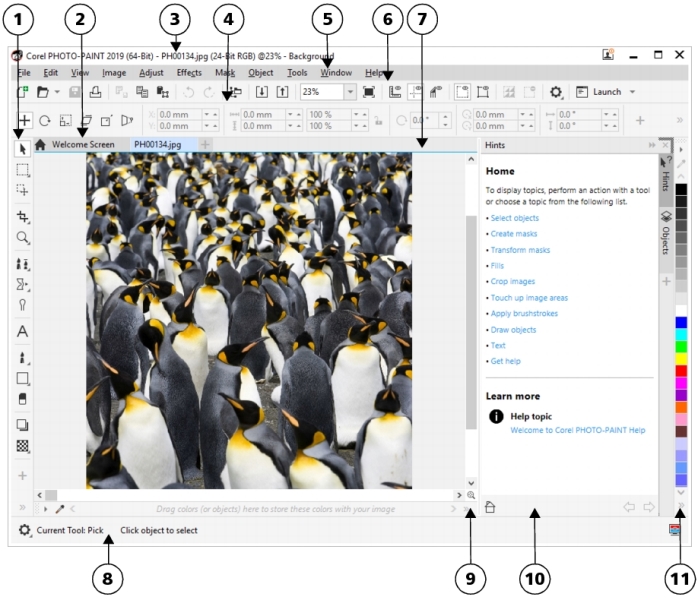The image size is (698, 600).
Task: Select the Pick tool in toolbox
Action: click(x=23, y=149)
